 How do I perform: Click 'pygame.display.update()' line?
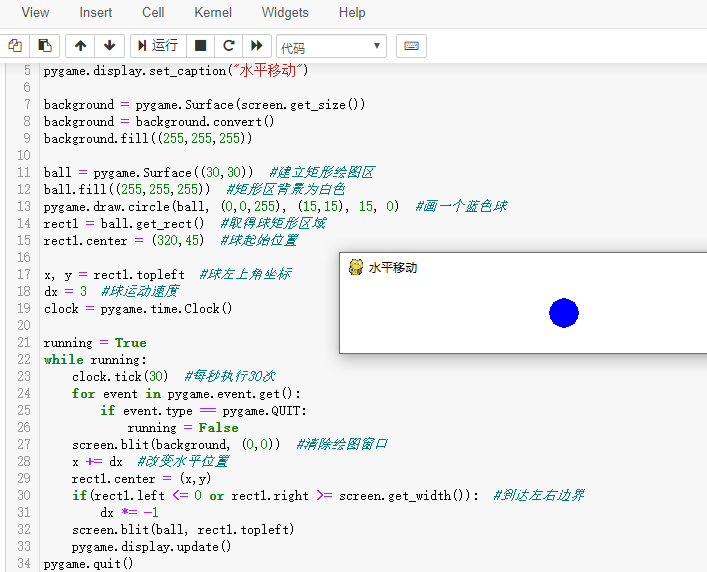click(x=152, y=547)
